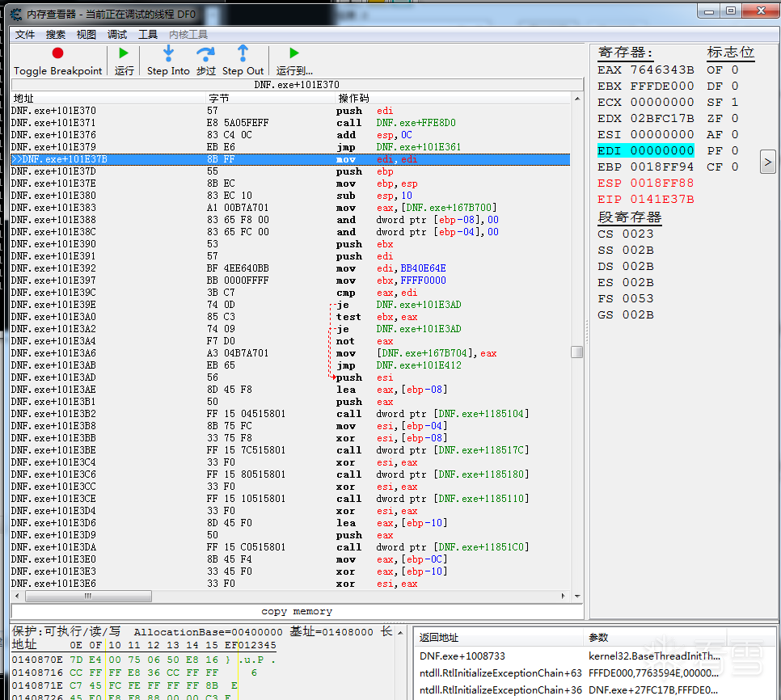This screenshot has width=781, height=700.
Task: Expand the register panel side arrow button
Action: click(x=767, y=162)
